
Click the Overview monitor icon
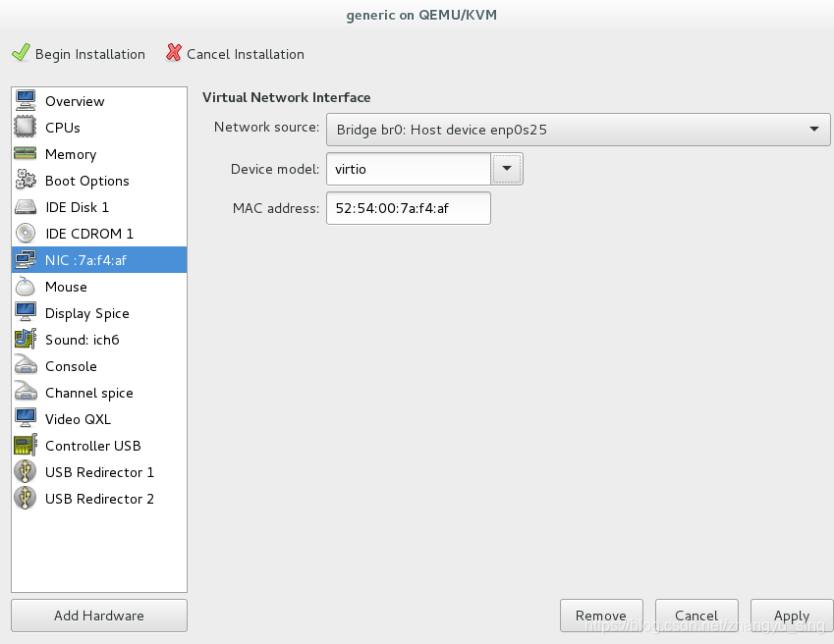coord(26,100)
